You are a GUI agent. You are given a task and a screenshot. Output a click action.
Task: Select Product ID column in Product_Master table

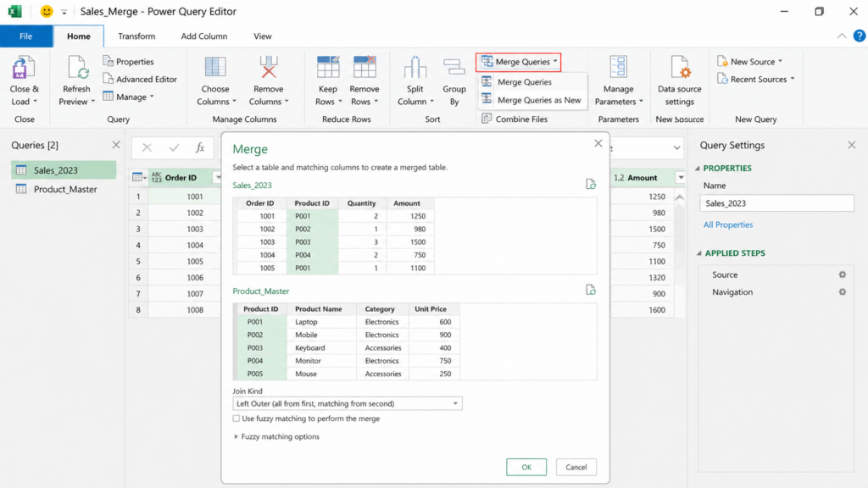[261, 308]
